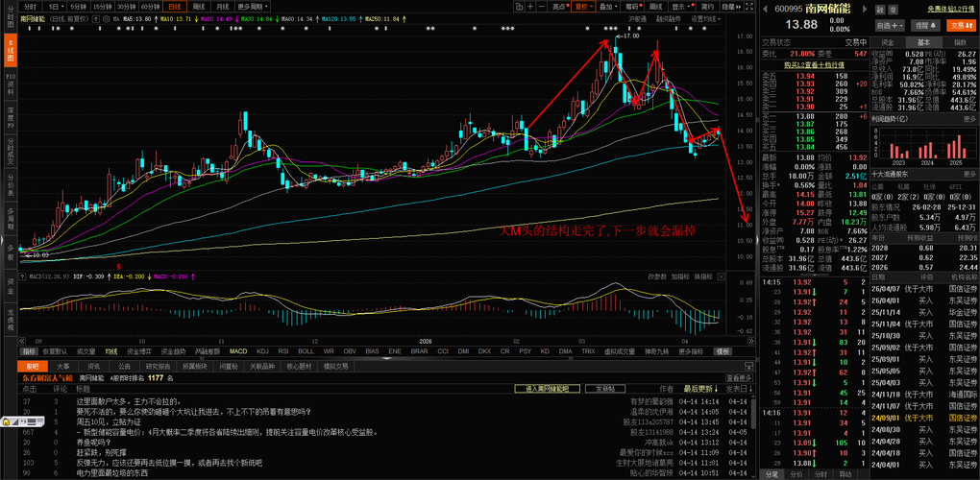Click the 融 margin badge icon
Screen dimensions: 980x480
(x=881, y=10)
